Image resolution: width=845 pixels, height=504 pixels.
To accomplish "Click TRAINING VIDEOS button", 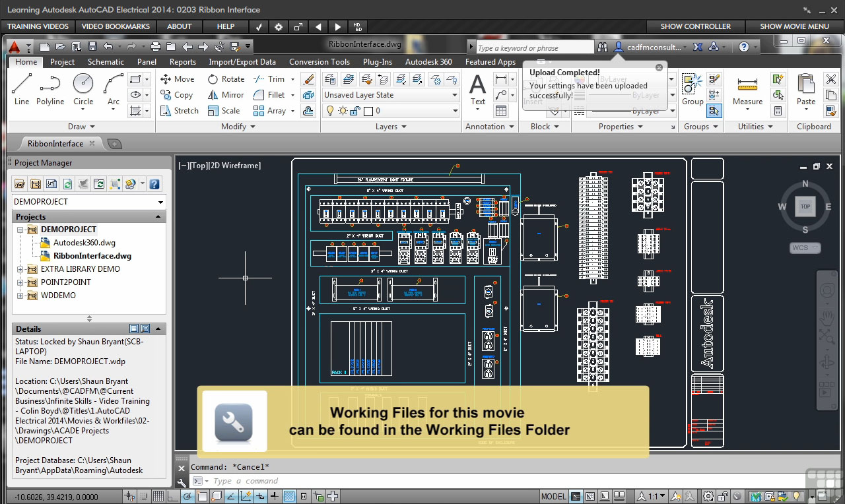I will click(38, 26).
